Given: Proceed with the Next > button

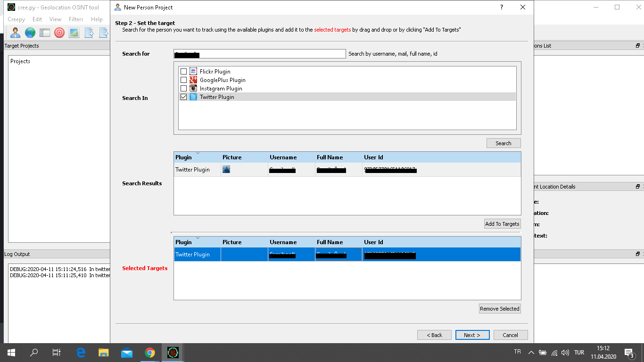Looking at the screenshot, I should click(x=472, y=335).
